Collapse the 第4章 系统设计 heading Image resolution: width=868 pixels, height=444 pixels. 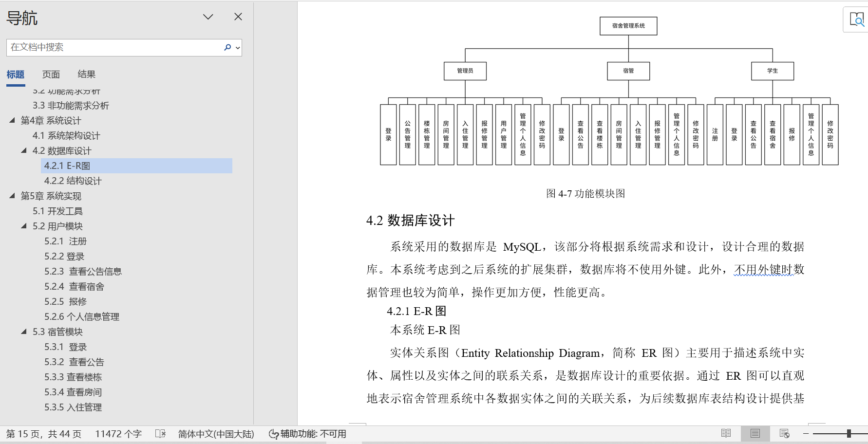(12, 120)
